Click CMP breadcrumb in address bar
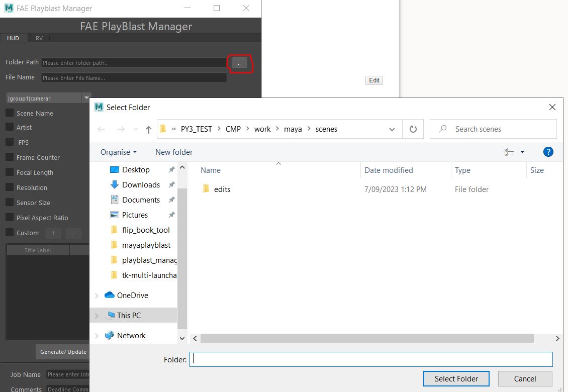 click(x=233, y=129)
